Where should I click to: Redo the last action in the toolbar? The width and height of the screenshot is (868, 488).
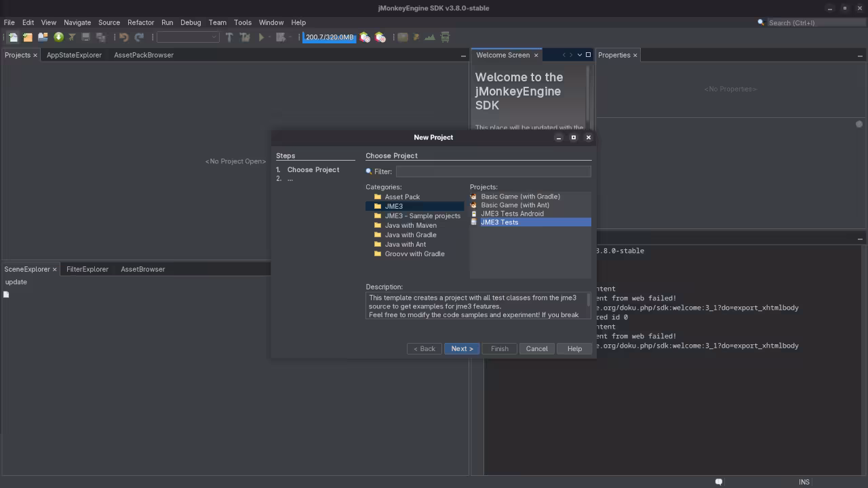click(138, 37)
